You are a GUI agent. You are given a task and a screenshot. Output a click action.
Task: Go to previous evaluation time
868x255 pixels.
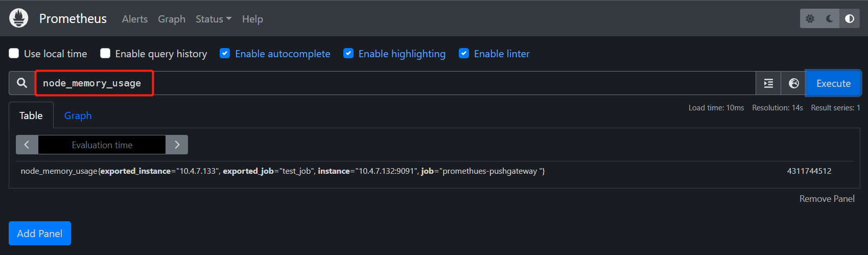pyautogui.click(x=27, y=145)
